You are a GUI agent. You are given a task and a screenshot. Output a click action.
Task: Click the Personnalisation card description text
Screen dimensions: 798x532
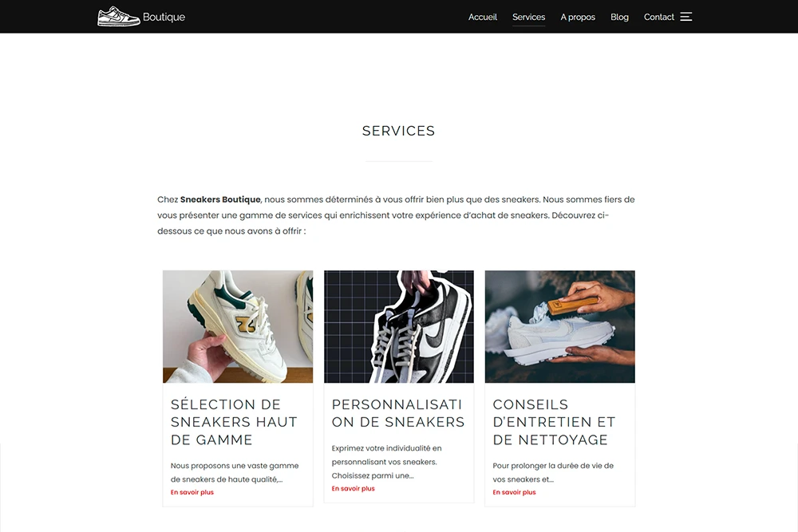387,462
